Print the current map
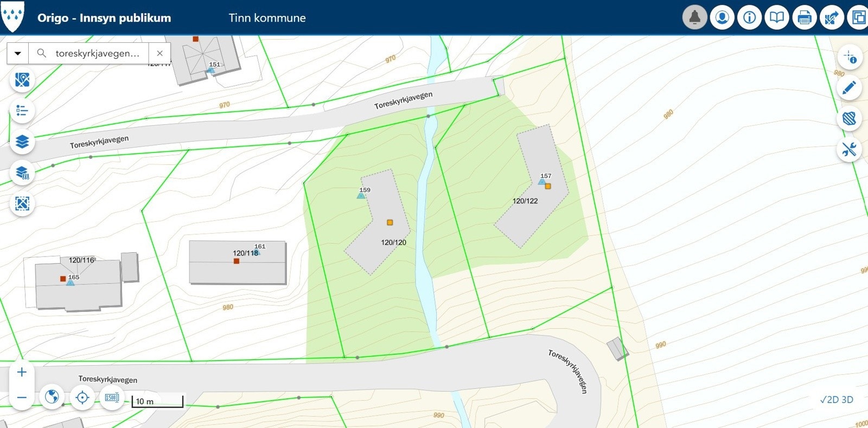The height and width of the screenshot is (428, 868). pos(805,18)
